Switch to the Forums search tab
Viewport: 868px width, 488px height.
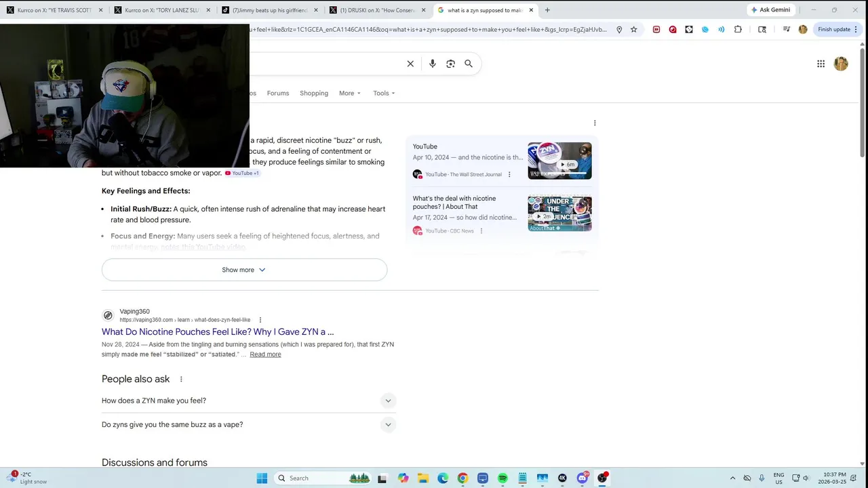coord(278,94)
